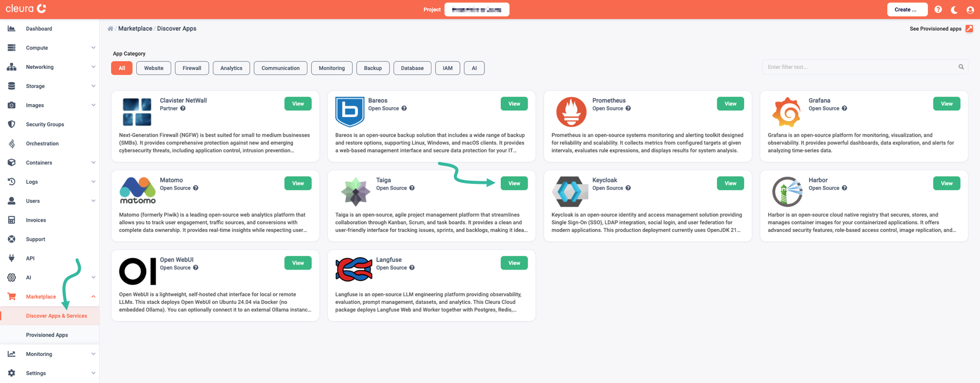Select the Monitoring category filter

point(331,68)
